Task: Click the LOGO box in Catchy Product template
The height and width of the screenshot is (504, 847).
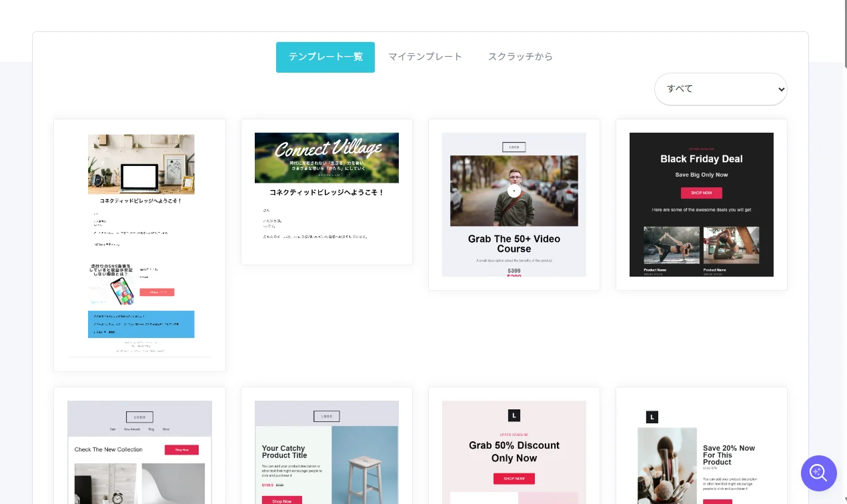Action: click(327, 417)
